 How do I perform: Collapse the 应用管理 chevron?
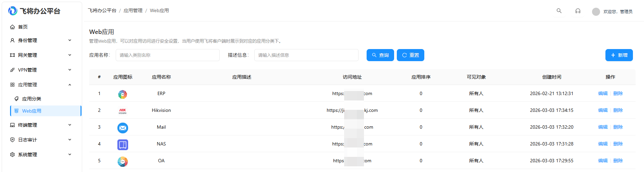coord(70,85)
